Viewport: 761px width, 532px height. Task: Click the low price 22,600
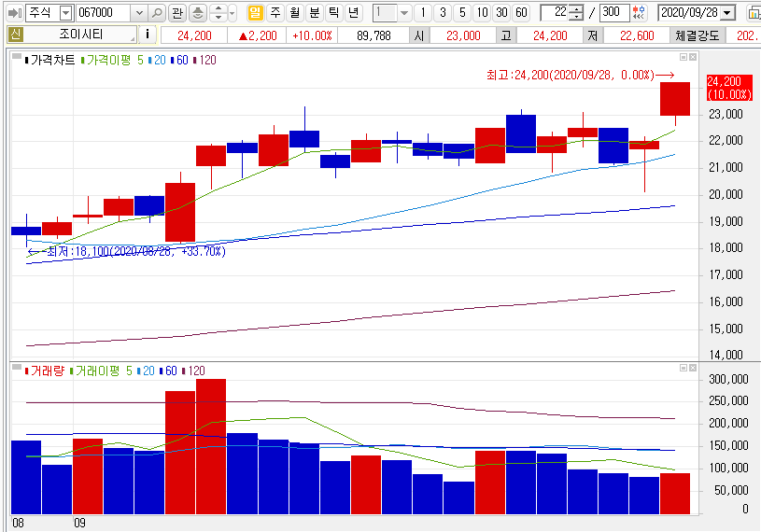pyautogui.click(x=637, y=35)
